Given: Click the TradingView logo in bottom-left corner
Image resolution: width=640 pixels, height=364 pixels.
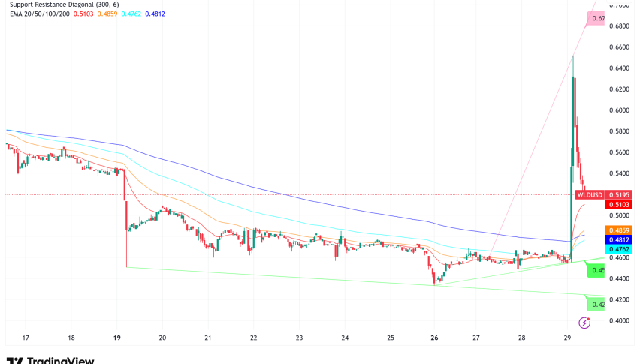Looking at the screenshot, I should point(50,359).
